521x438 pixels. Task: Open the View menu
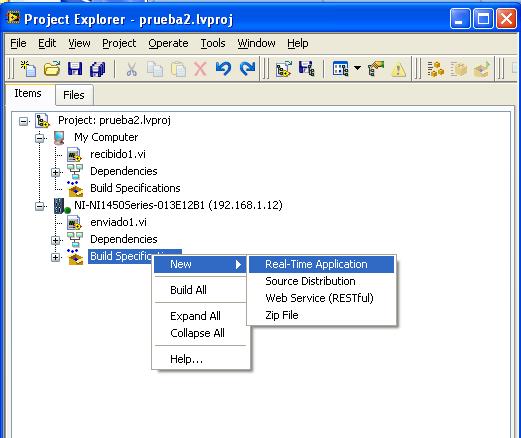pos(79,43)
